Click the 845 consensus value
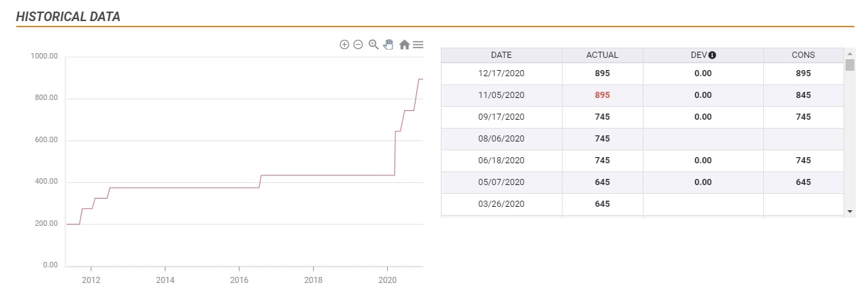The image size is (868, 300). (x=803, y=95)
